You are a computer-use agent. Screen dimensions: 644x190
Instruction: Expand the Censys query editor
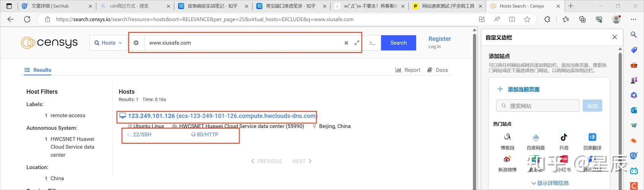coord(357,43)
